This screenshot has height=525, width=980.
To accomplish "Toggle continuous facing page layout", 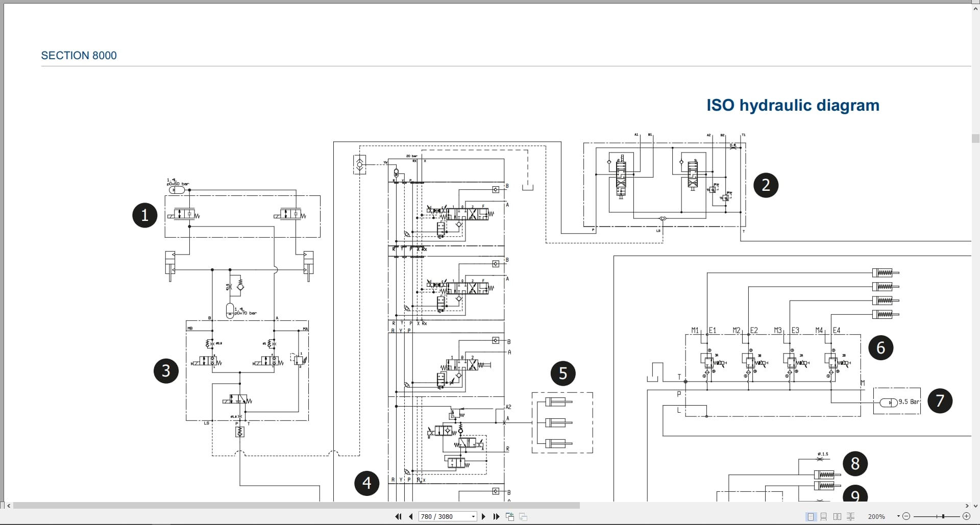I will click(850, 516).
